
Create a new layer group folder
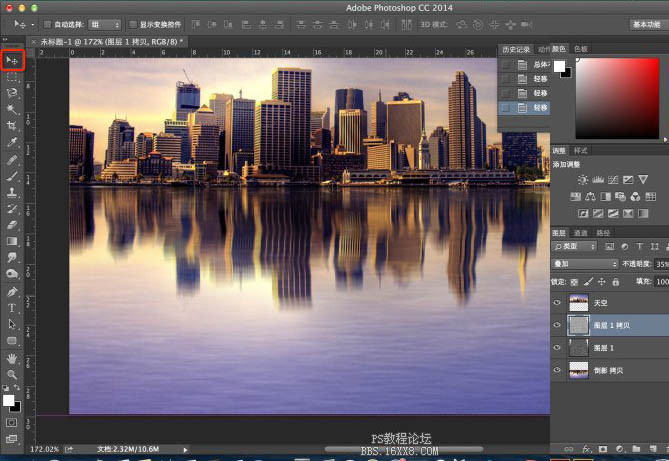point(636,449)
